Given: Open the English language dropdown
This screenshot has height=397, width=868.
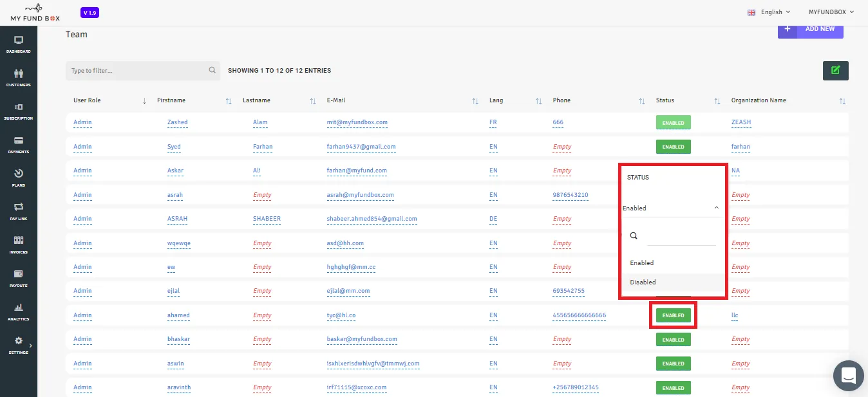Looking at the screenshot, I should [x=768, y=12].
